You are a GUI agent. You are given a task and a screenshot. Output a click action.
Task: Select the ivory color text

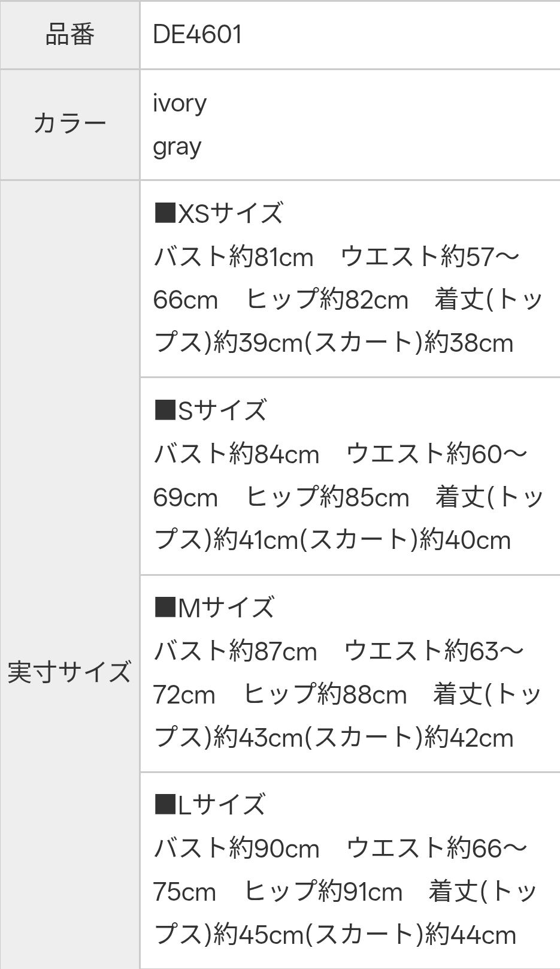point(180,103)
